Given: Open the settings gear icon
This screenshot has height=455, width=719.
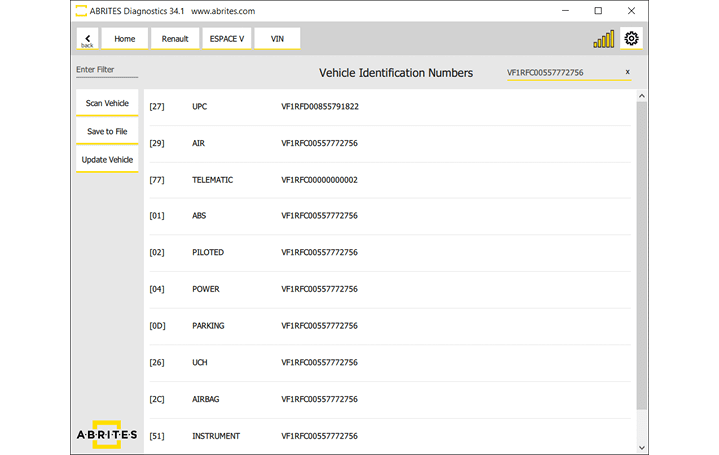Looking at the screenshot, I should (x=631, y=39).
